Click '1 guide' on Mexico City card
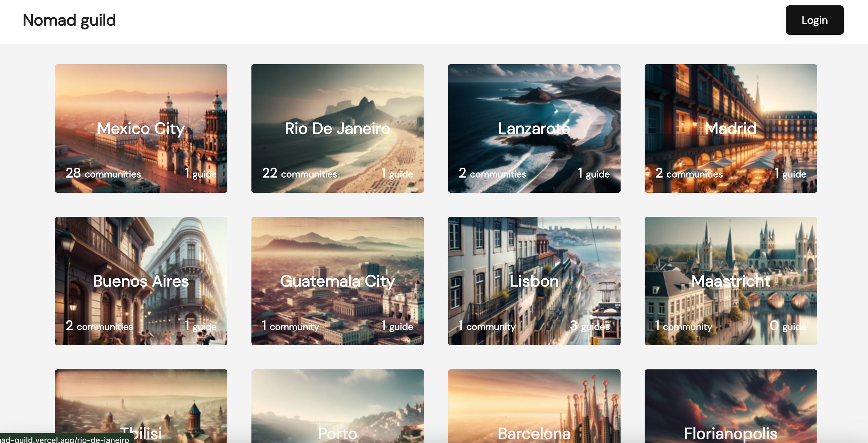The height and width of the screenshot is (443, 868). tap(201, 173)
